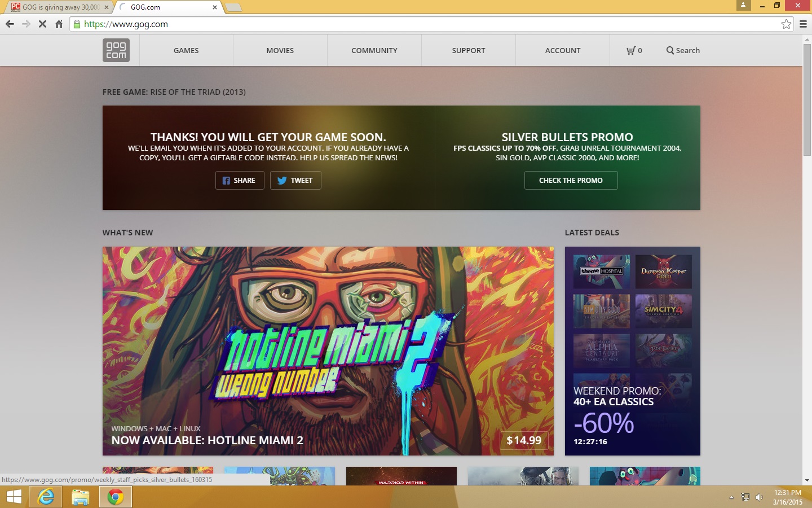The width and height of the screenshot is (812, 508).
Task: Open the SUPPORT menu
Action: point(469,50)
